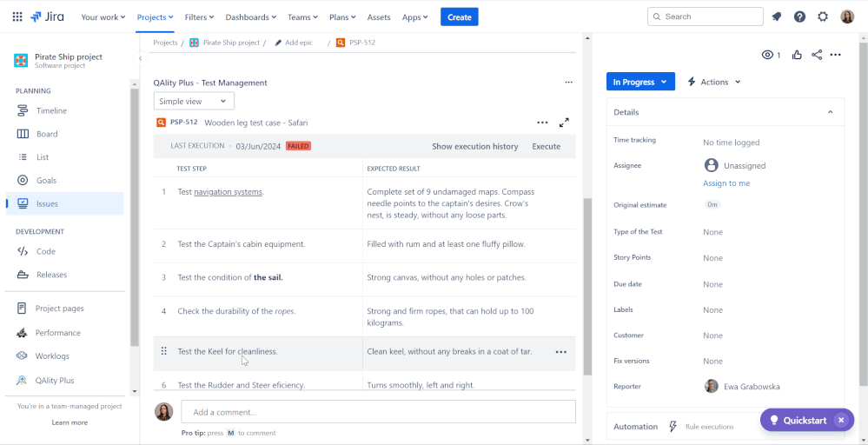Vote with the thumbs-up icon
868x445 pixels.
tap(797, 54)
